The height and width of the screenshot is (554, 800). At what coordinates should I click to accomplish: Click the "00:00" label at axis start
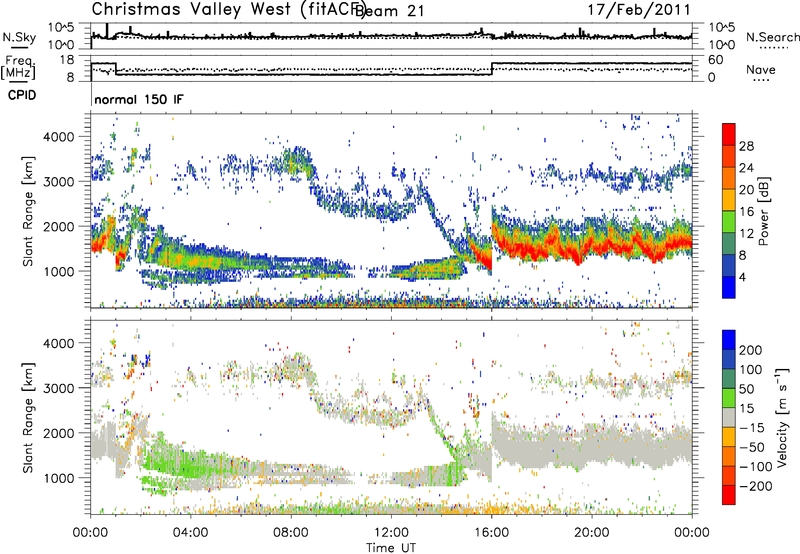pos(91,533)
